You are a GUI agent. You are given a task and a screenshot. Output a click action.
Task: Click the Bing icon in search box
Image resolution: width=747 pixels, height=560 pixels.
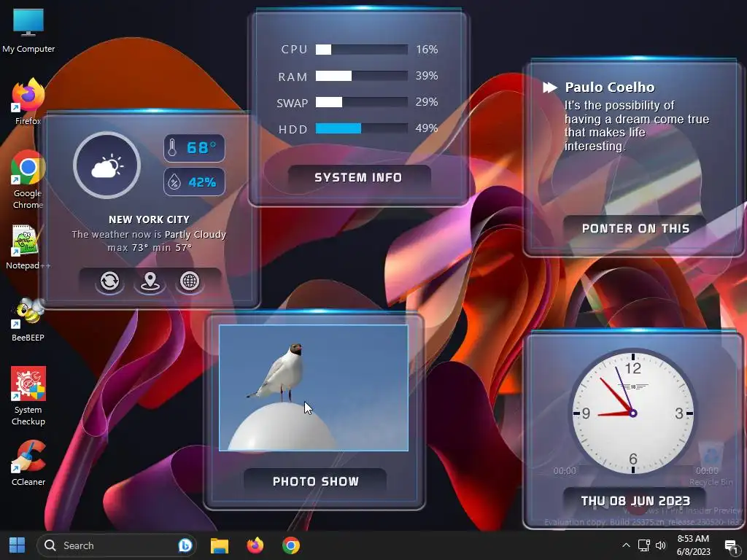[185, 545]
